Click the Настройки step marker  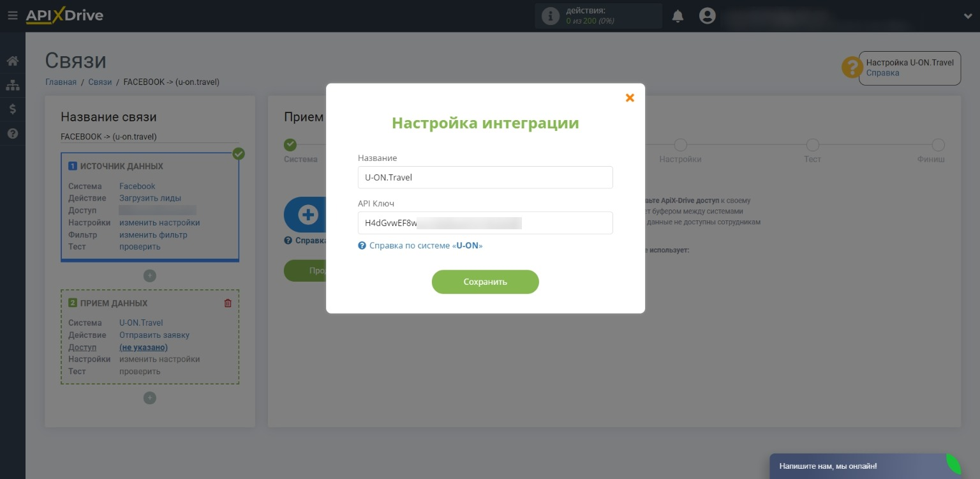681,145
